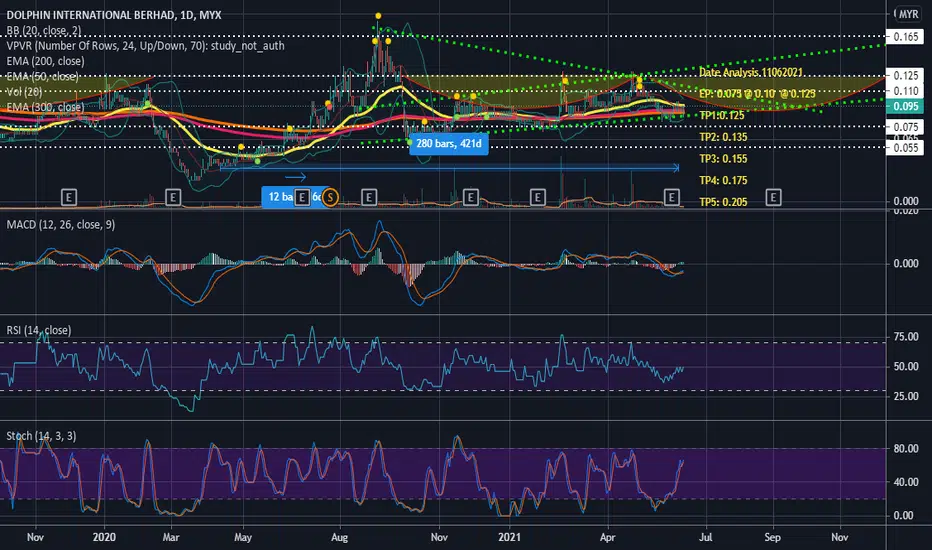This screenshot has height=550, width=932.
Task: Select the EMA (200, close) indicator
Action: [x=45, y=61]
